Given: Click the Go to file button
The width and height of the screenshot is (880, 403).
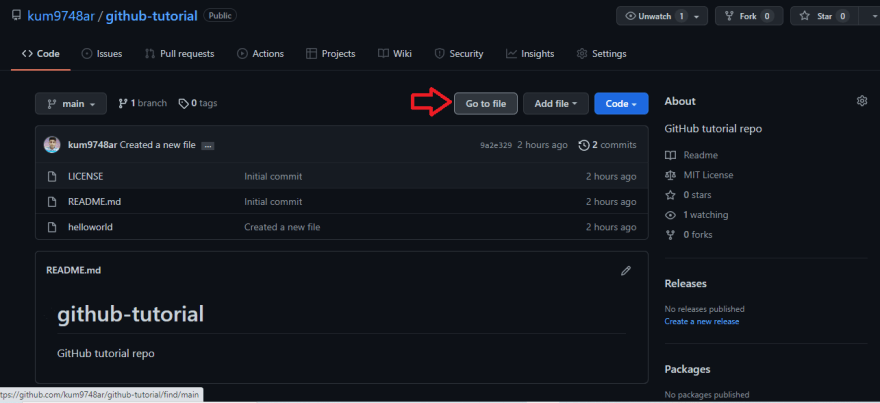Looking at the screenshot, I should tap(485, 104).
